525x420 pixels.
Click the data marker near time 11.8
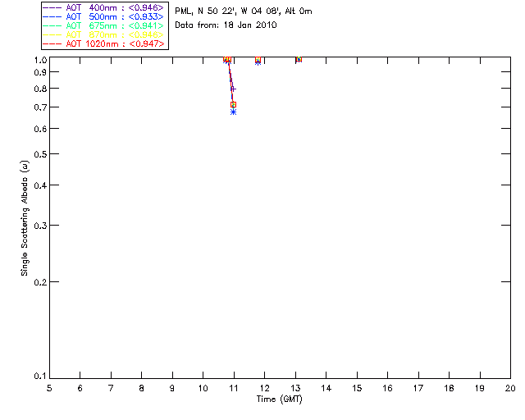point(258,60)
